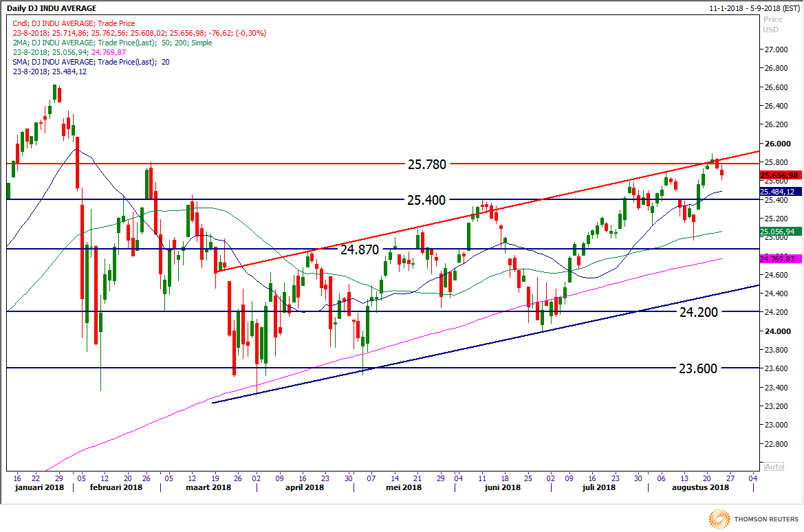Click the SMA 20 legend entry
Image resolution: width=804 pixels, height=532 pixels.
click(x=91, y=61)
